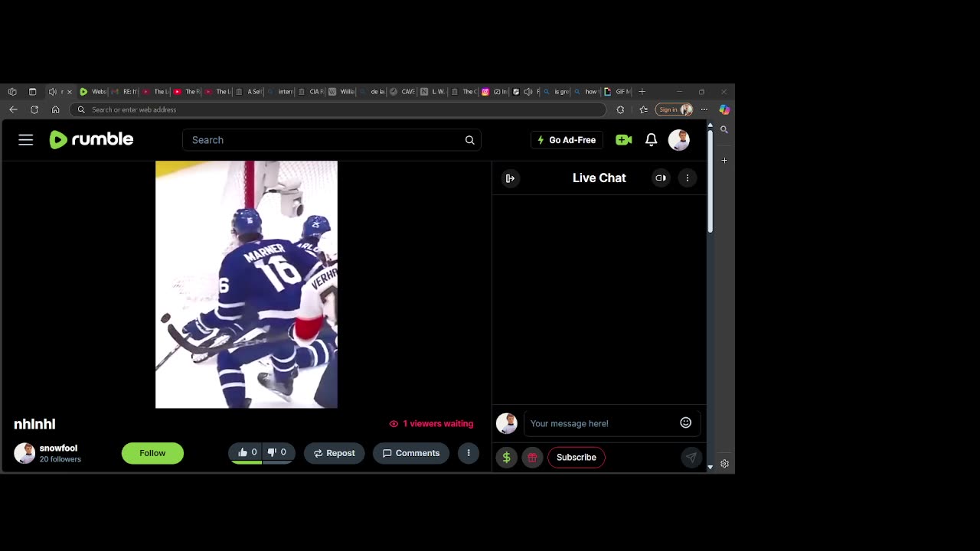
Task: Open browser favorites star
Action: point(643,109)
